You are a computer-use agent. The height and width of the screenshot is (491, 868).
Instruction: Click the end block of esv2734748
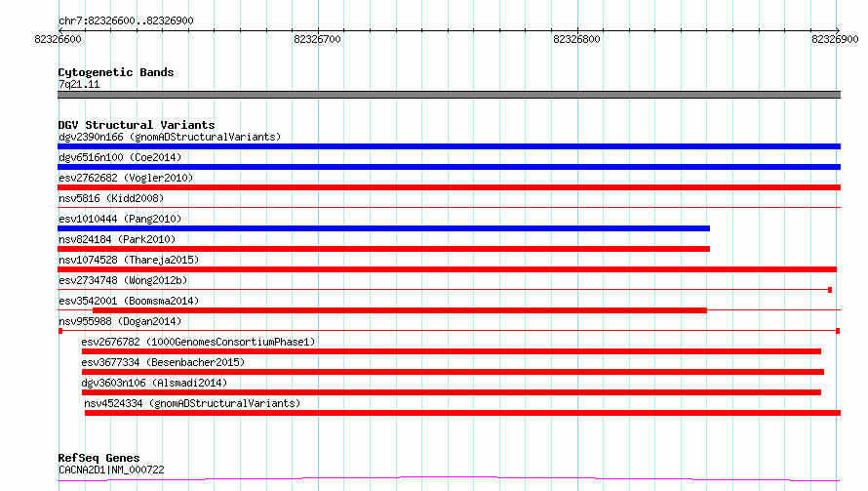point(830,290)
